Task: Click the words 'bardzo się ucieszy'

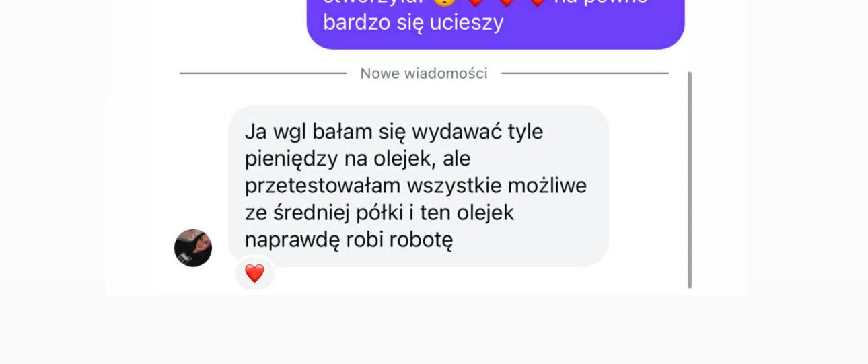Action: coord(413,22)
